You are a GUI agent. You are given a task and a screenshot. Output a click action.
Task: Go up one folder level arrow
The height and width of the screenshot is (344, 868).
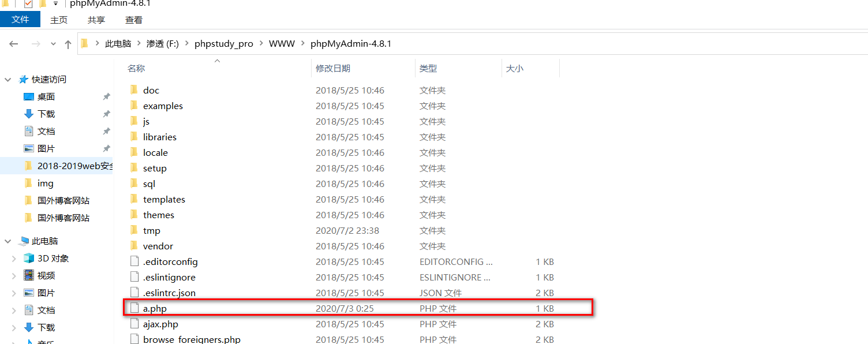[68, 44]
